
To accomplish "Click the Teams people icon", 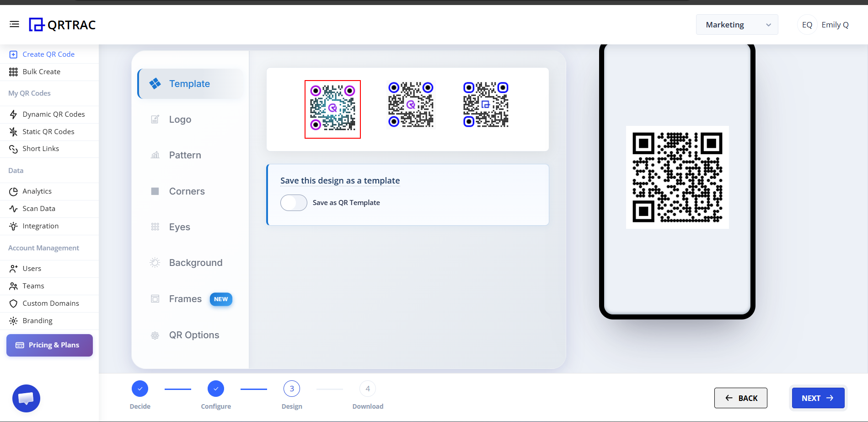I will click(13, 286).
